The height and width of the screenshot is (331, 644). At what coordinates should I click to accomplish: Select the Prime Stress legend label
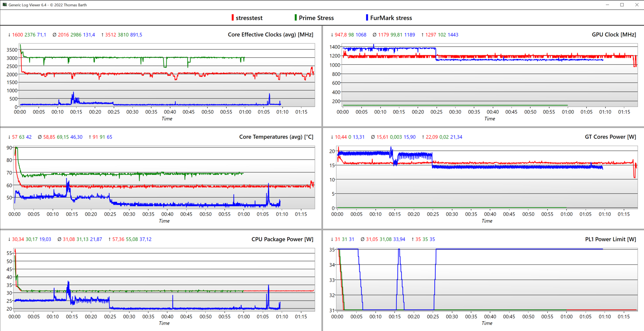click(x=316, y=18)
